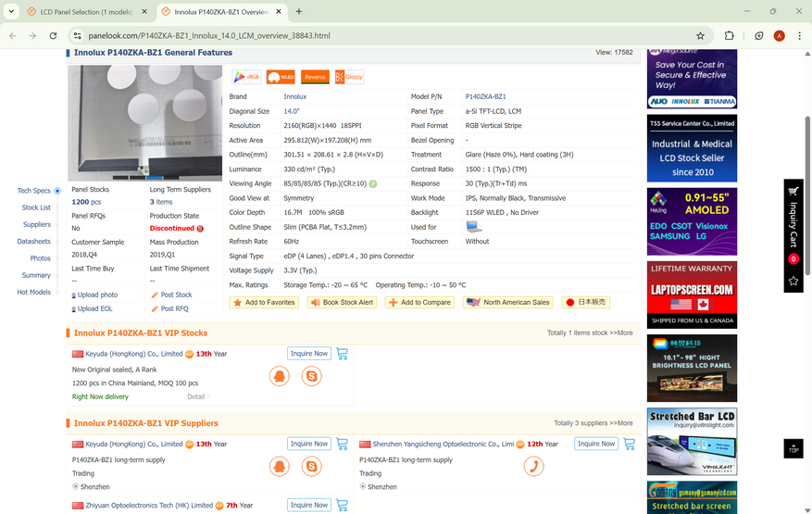This screenshot has height=514, width=812.
Task: Jump to 'Stock List' in side navigation
Action: pos(36,207)
